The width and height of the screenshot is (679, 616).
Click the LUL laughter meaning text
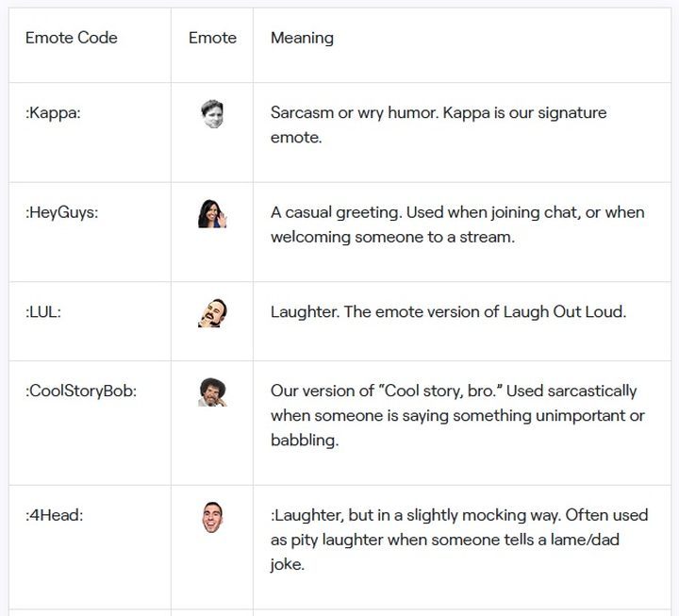pos(448,312)
